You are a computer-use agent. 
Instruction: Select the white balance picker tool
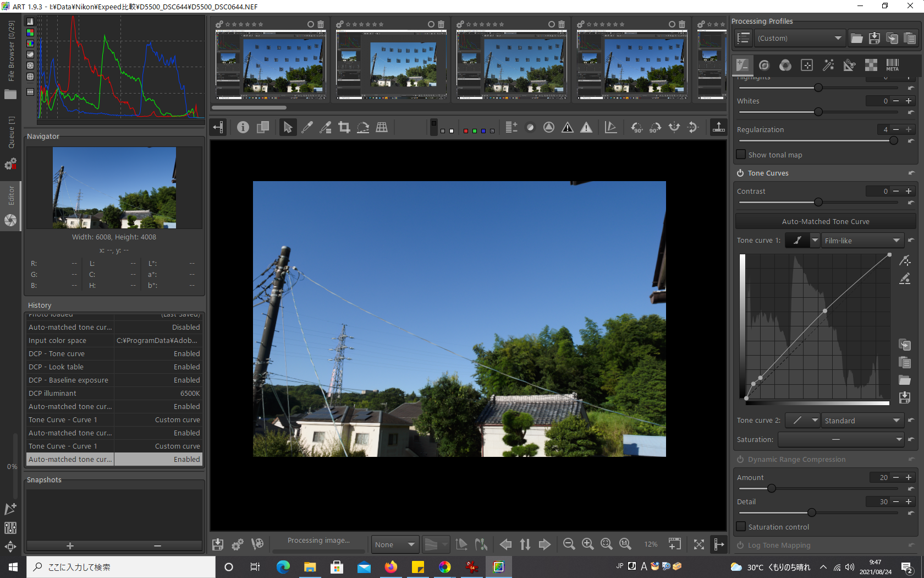(307, 128)
